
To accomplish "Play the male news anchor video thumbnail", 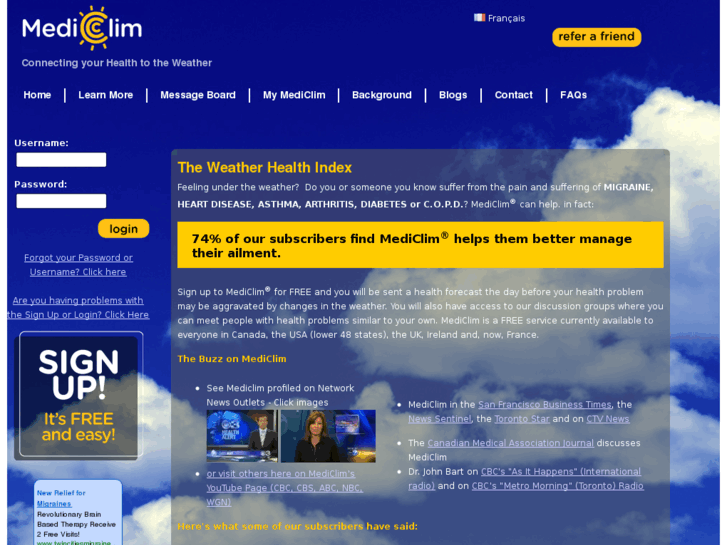I will pyautogui.click(x=242, y=436).
